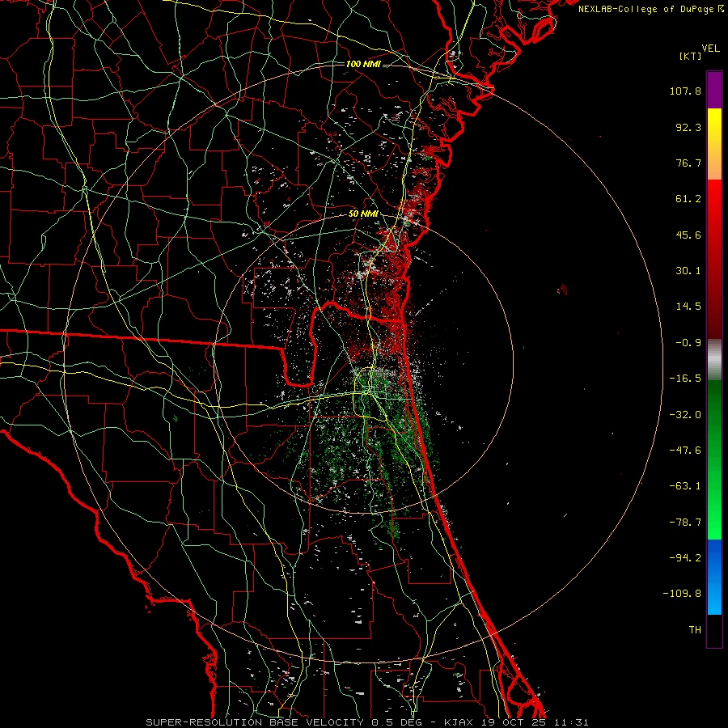
Task: Click the gray zero-velocity color bar segment
Action: click(x=714, y=360)
